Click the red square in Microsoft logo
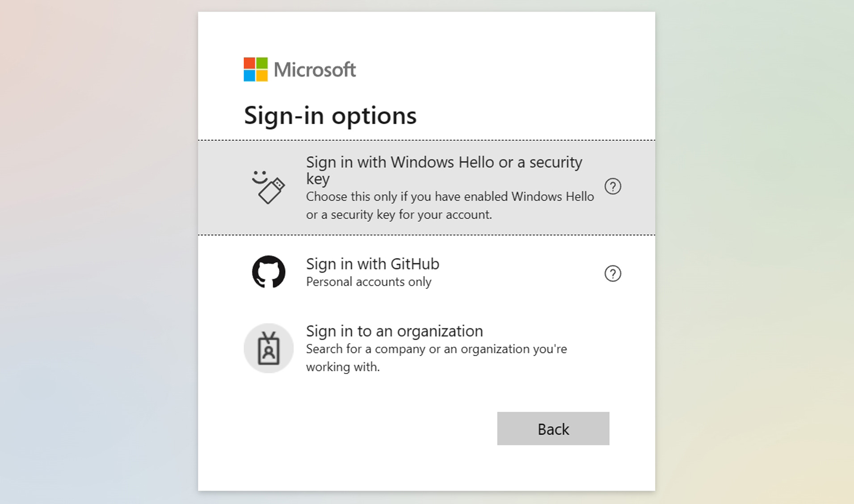854x504 pixels. (248, 63)
